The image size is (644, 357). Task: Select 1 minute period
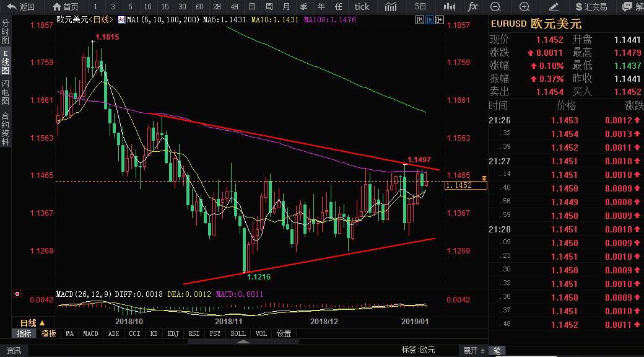coord(96,7)
